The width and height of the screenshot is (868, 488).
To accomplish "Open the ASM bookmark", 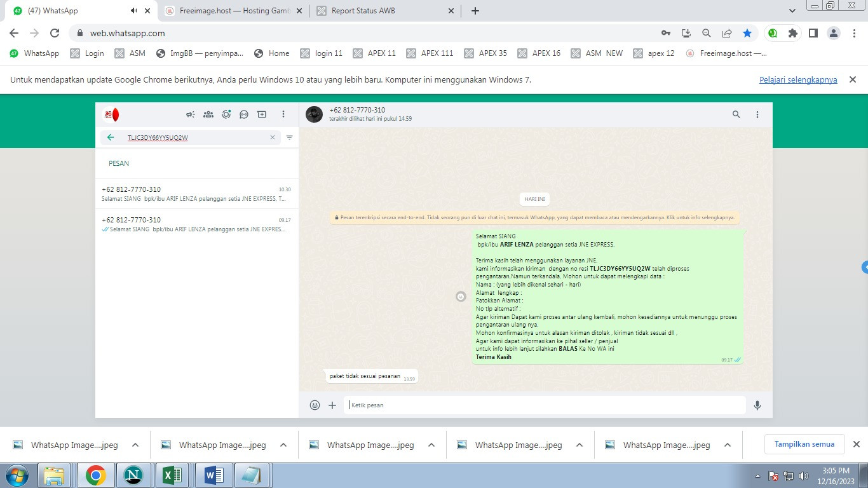I will (x=130, y=53).
